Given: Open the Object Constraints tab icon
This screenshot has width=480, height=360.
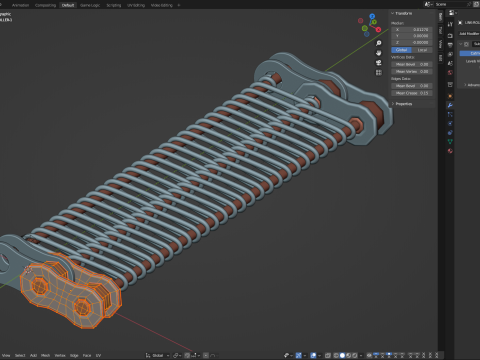Looking at the screenshot, I should click(450, 132).
